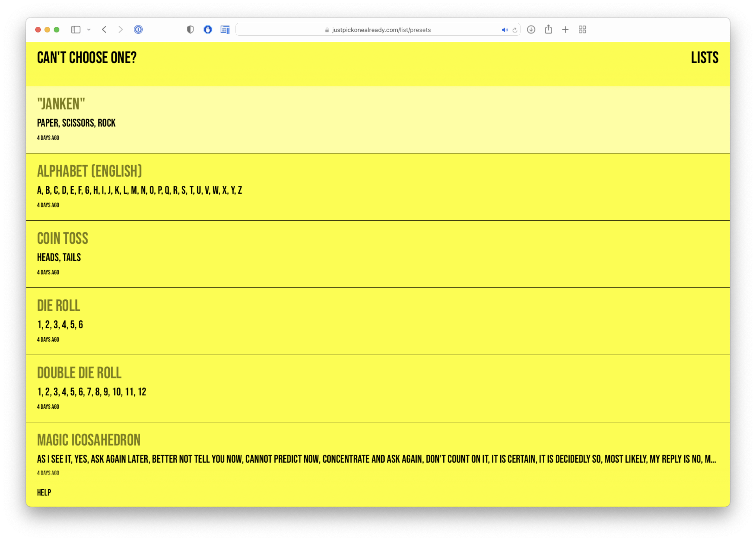Show the downloads list
The image size is (756, 541).
(531, 30)
